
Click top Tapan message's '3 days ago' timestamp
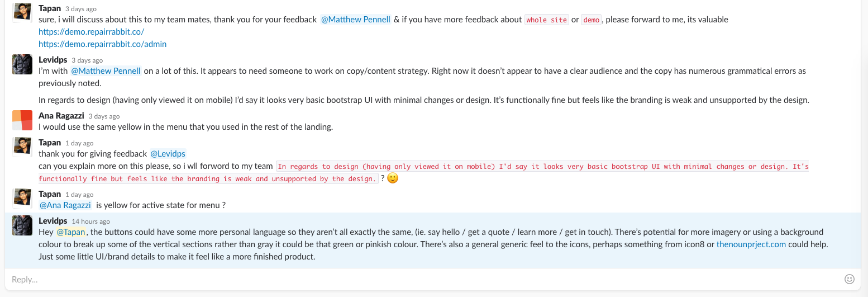pyautogui.click(x=81, y=9)
